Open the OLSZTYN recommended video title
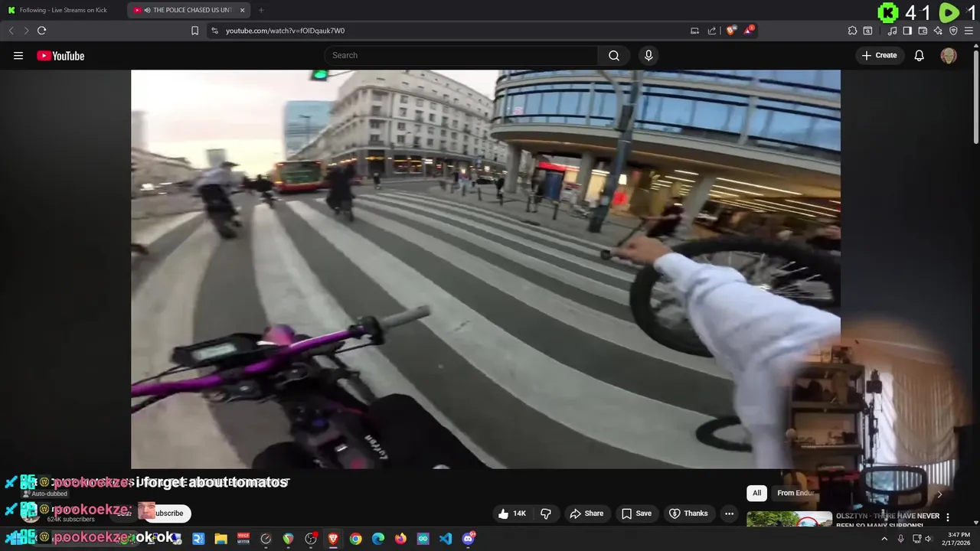 (x=887, y=520)
